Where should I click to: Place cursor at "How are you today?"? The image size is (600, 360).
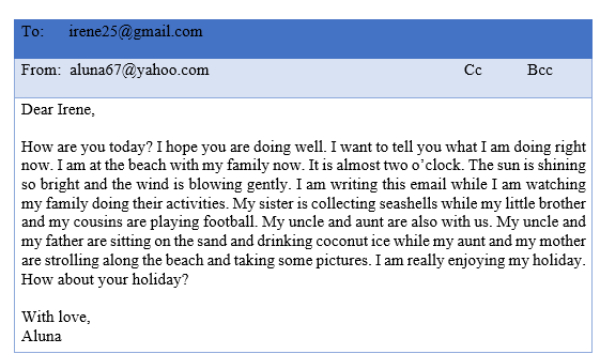87,147
